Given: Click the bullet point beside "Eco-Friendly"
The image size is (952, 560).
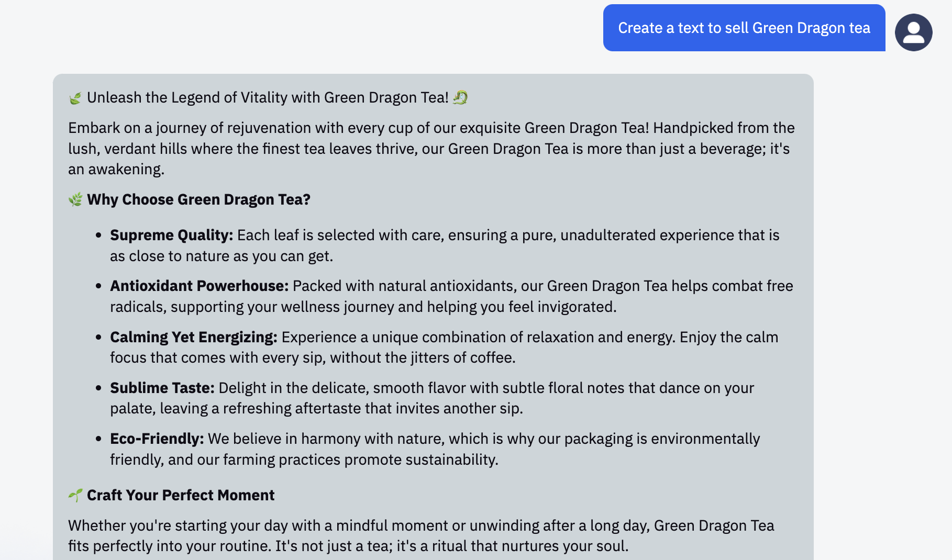Looking at the screenshot, I should pyautogui.click(x=98, y=439).
